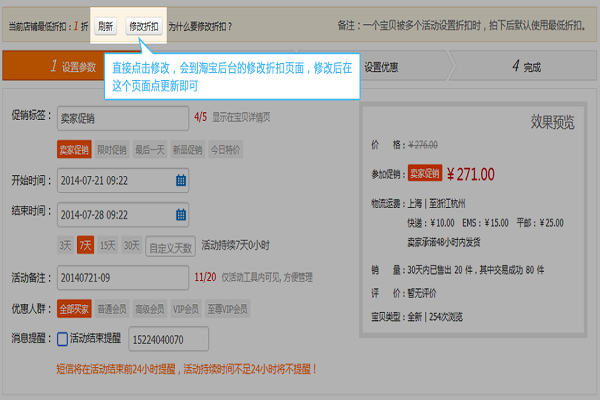This screenshot has height=400, width=600.
Task: Go to step 4 完成 tab
Action: (x=526, y=66)
